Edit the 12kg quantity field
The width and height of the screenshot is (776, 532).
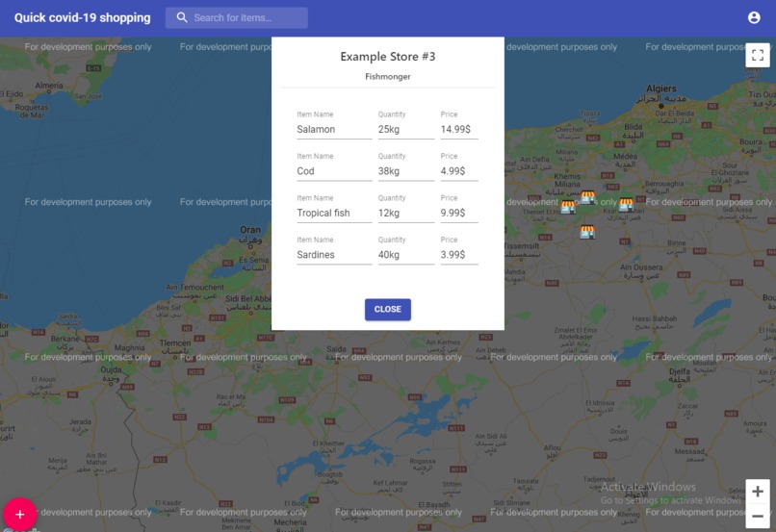[x=406, y=214]
